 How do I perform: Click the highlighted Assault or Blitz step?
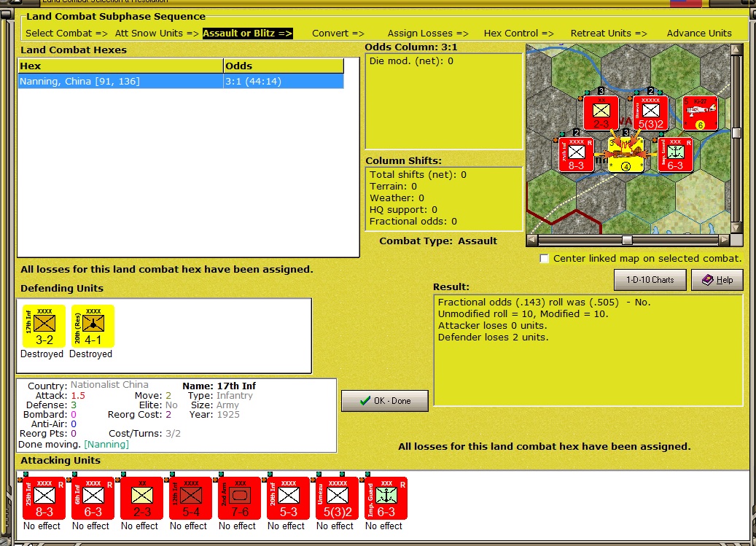(x=247, y=34)
